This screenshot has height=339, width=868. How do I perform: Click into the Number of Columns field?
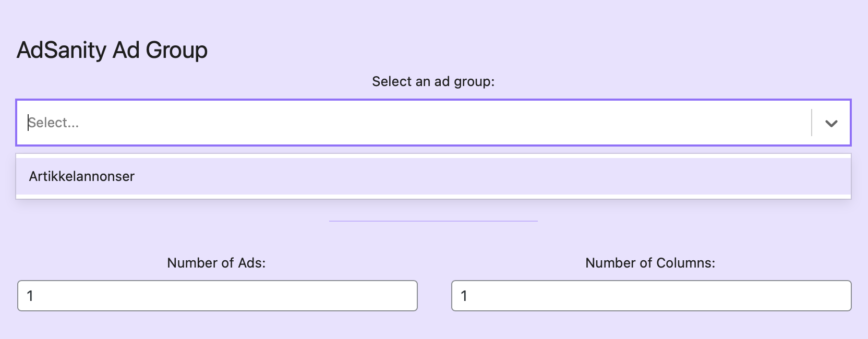click(651, 296)
